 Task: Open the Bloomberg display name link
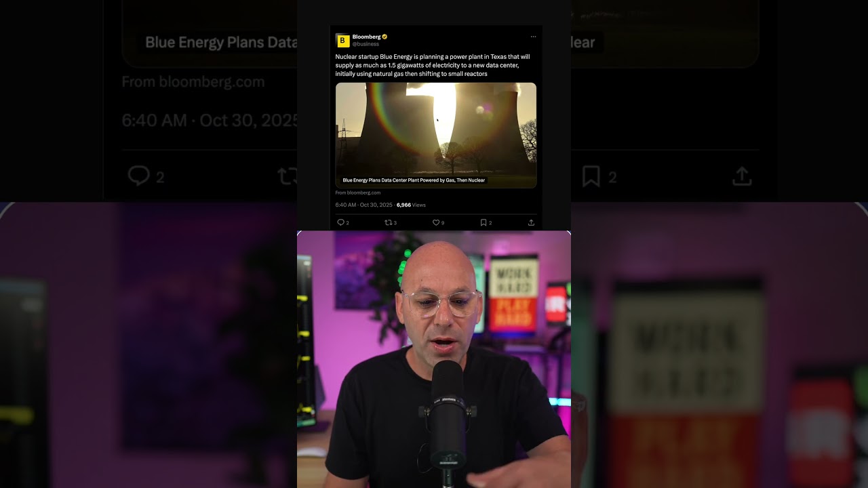(x=366, y=37)
